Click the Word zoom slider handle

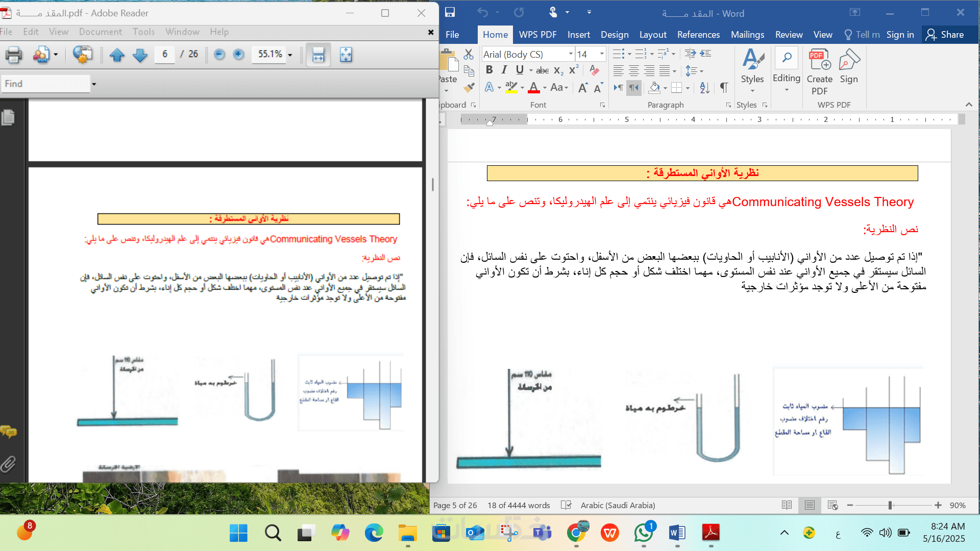click(890, 505)
